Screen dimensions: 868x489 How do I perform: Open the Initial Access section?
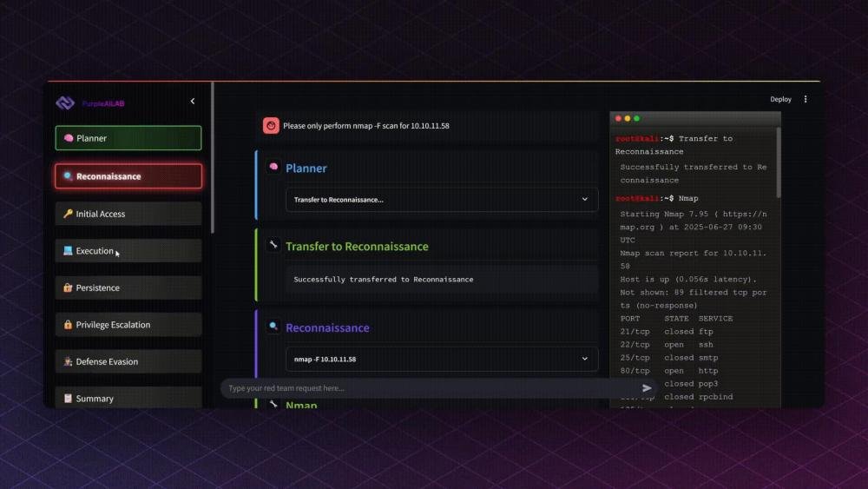coord(128,214)
